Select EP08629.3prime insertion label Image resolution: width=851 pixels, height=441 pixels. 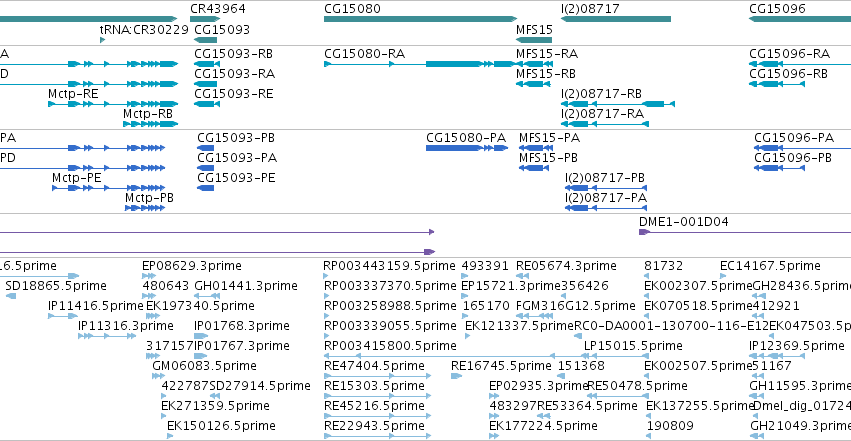[192, 265]
